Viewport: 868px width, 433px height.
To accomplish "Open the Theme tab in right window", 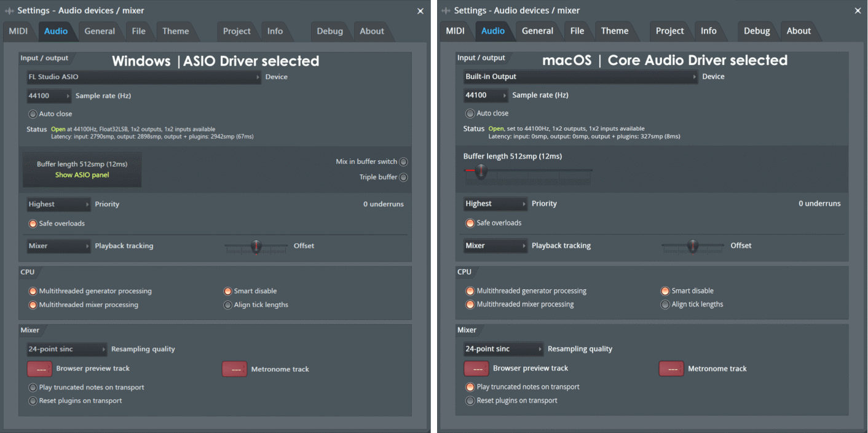I will (x=614, y=31).
